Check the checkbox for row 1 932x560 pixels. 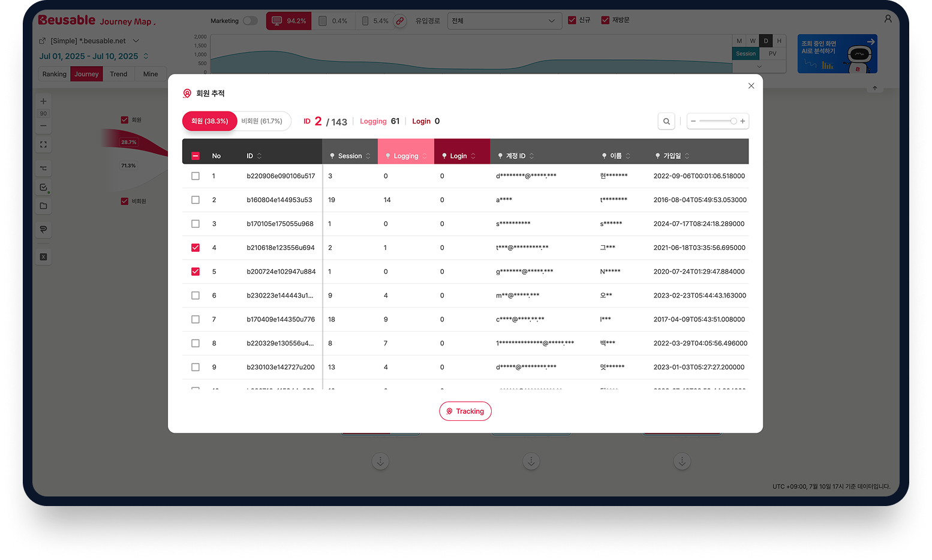tap(196, 176)
